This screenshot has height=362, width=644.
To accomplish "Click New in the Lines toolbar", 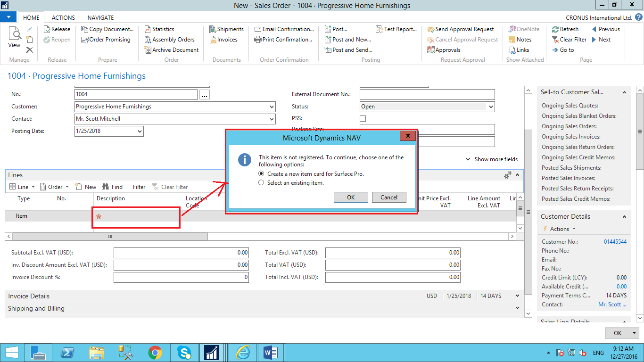I will point(86,187).
